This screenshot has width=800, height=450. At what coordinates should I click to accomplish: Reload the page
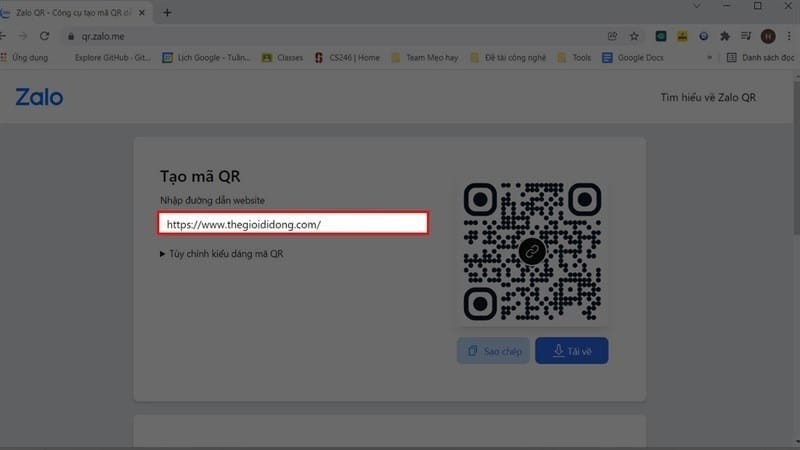pos(44,36)
